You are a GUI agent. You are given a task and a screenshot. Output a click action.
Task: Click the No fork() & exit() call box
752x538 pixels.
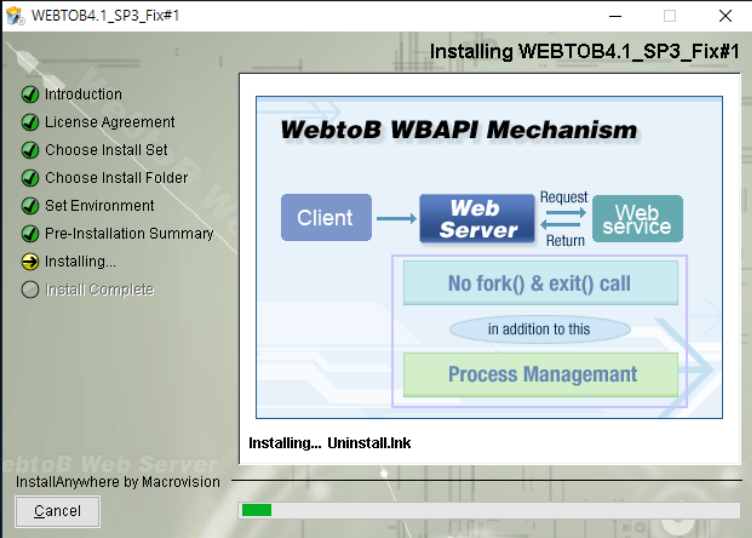pos(540,283)
